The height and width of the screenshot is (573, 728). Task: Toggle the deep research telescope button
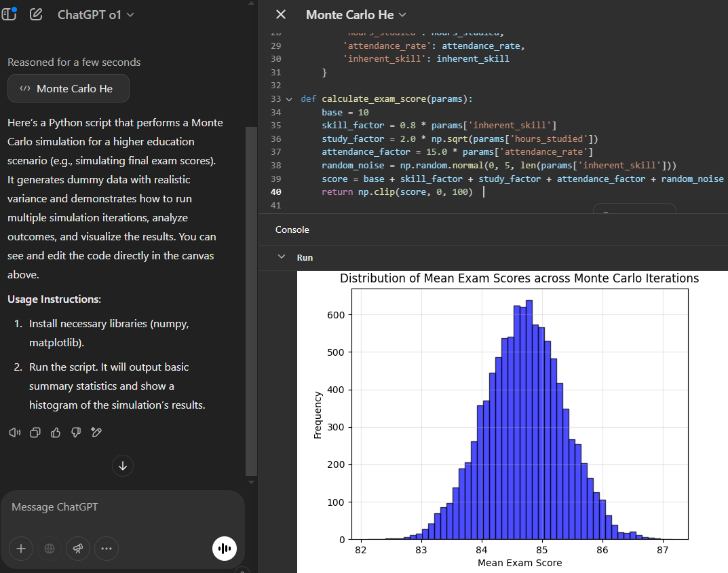78,549
